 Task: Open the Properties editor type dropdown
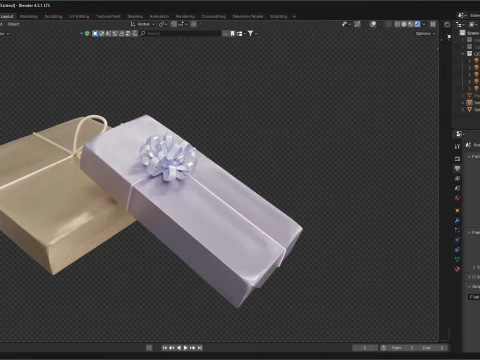pyautogui.click(x=460, y=134)
